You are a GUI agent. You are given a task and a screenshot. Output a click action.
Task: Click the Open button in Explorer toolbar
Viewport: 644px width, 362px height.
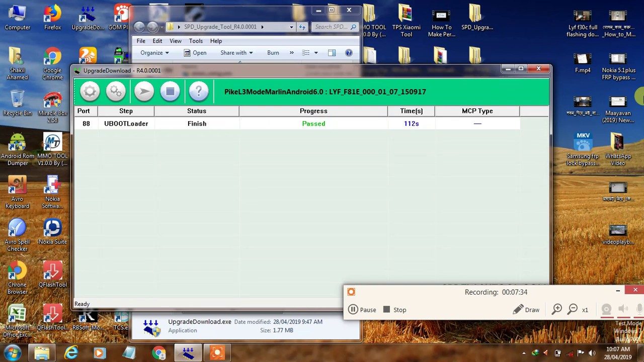point(195,53)
